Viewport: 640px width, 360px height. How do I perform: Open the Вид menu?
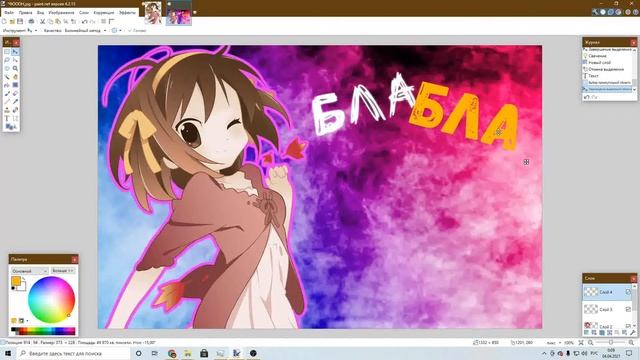(40, 13)
